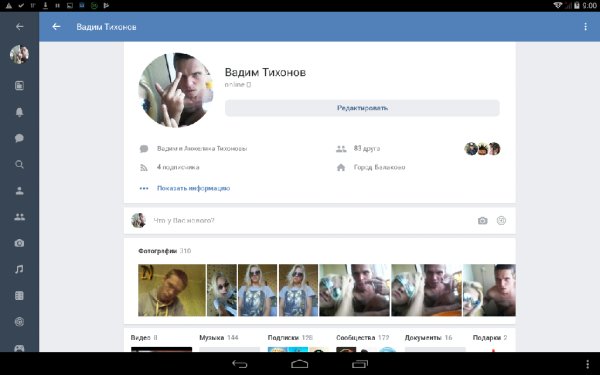The height and width of the screenshot is (375, 600).
Task: Open own profile avatar in sidebar
Action: pos(19,54)
